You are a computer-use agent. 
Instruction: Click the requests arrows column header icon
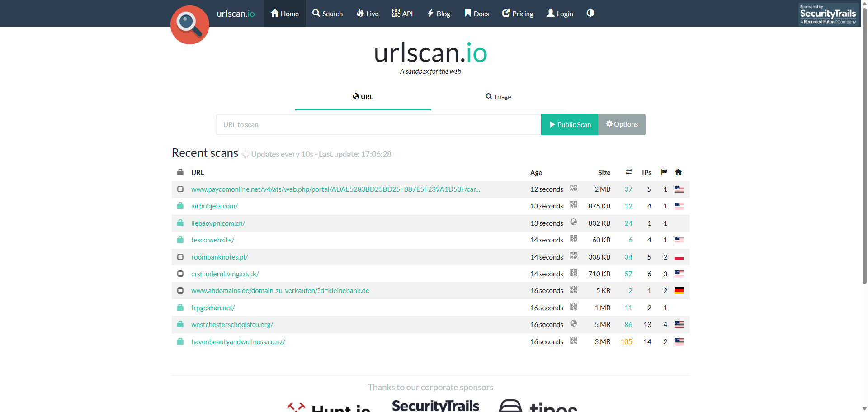pos(629,172)
